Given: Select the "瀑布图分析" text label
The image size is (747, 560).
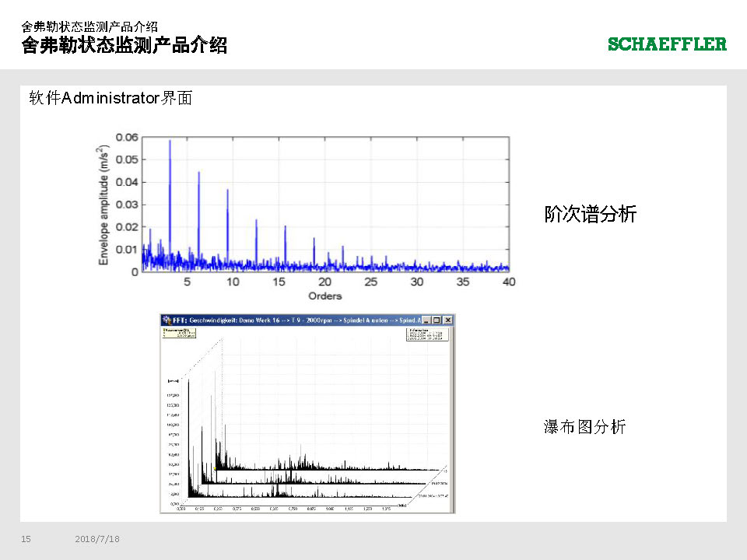Looking at the screenshot, I should 584,426.
